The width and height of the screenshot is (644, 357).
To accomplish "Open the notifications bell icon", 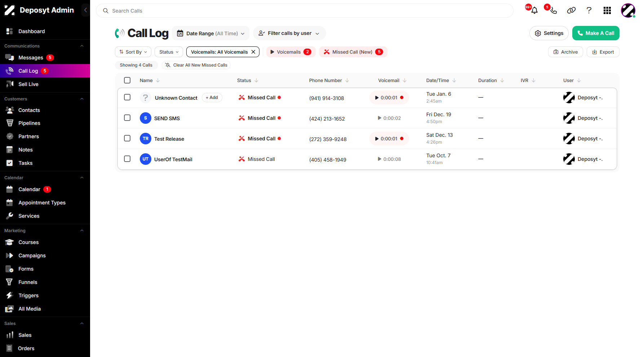I will [534, 10].
